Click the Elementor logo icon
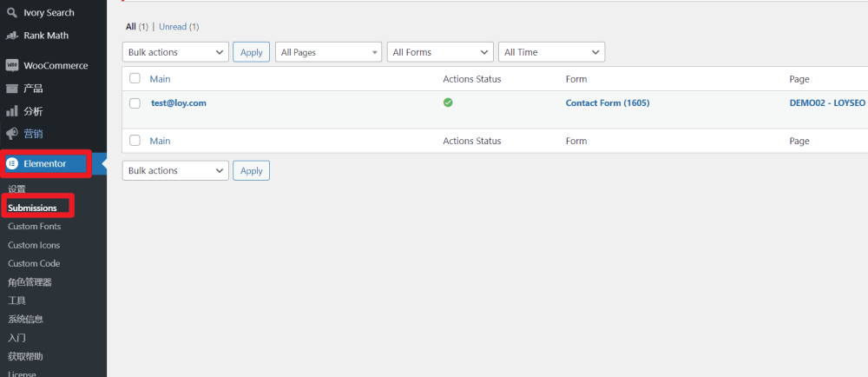This screenshot has width=868, height=377. [x=11, y=164]
